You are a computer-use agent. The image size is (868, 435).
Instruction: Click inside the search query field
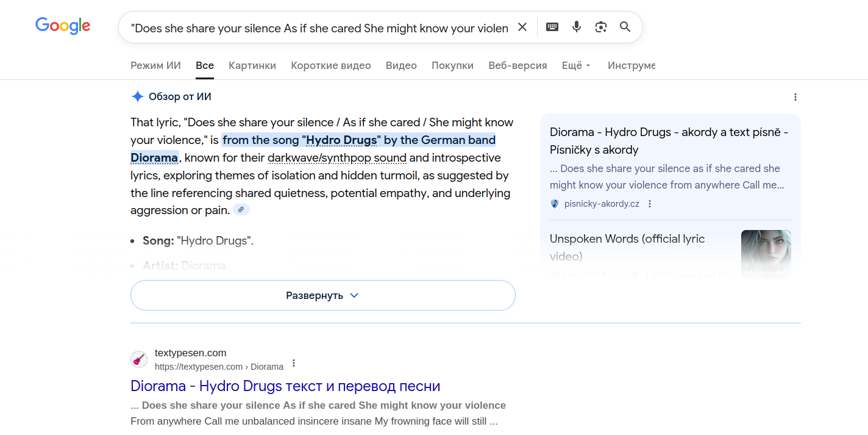pyautogui.click(x=319, y=28)
